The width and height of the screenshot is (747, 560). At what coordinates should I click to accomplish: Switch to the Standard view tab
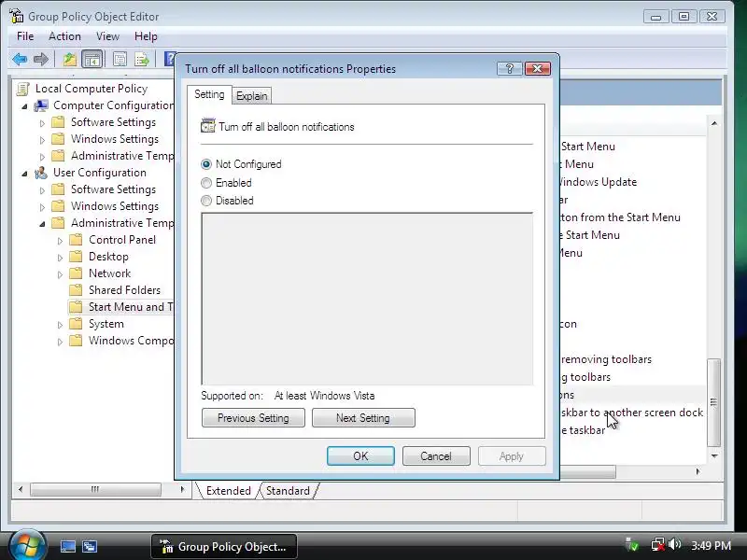point(288,491)
